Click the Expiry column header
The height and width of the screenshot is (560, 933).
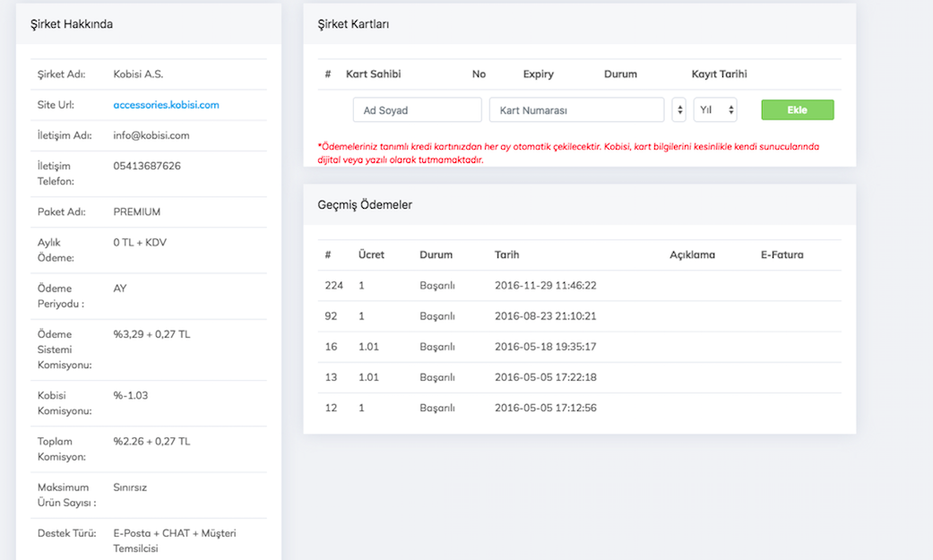coord(538,74)
